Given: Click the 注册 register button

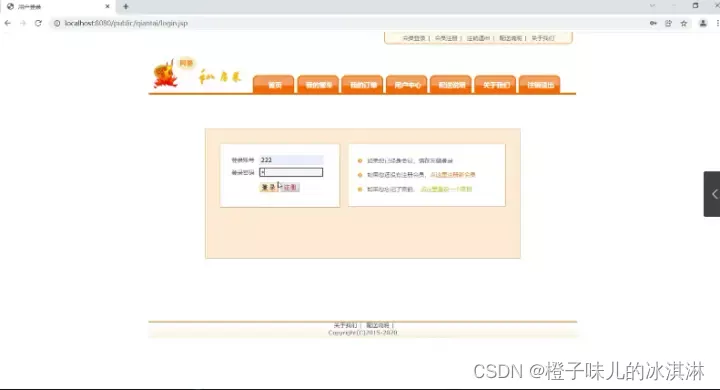Looking at the screenshot, I should (x=290, y=187).
